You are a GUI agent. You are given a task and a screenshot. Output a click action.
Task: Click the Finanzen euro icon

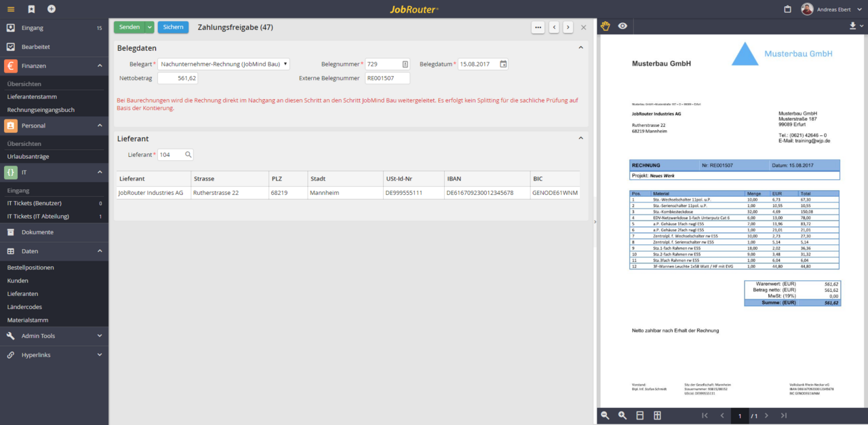(x=10, y=66)
